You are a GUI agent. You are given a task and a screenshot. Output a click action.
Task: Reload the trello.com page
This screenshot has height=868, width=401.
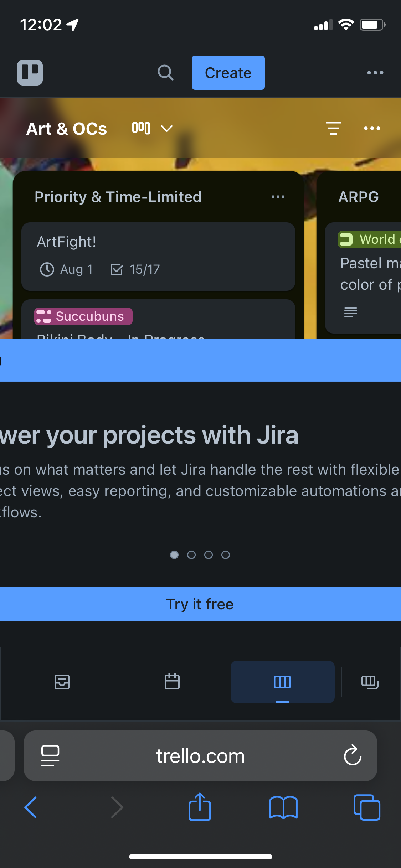353,755
